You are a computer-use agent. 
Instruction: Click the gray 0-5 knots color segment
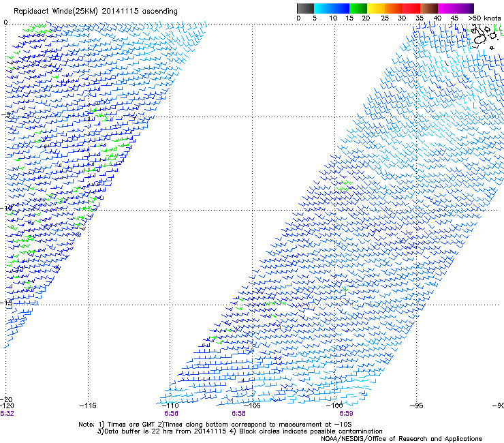pos(305,8)
